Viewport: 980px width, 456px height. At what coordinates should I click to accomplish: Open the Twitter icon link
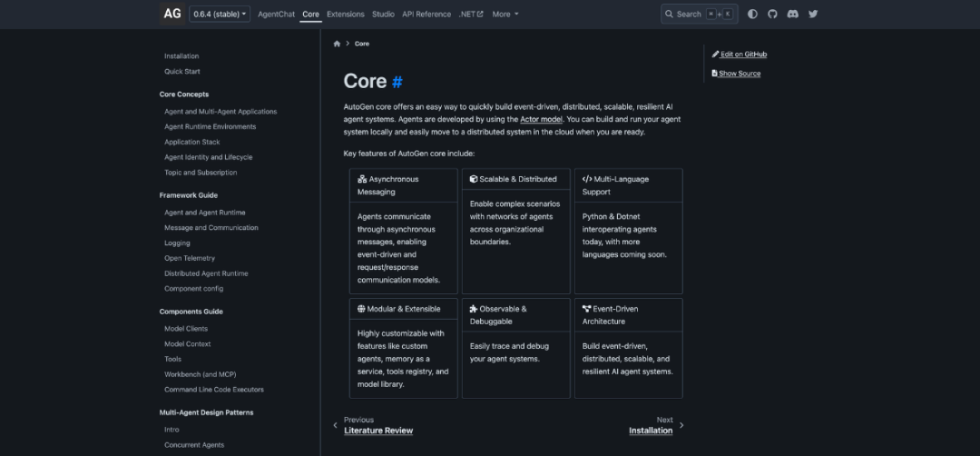coord(813,14)
